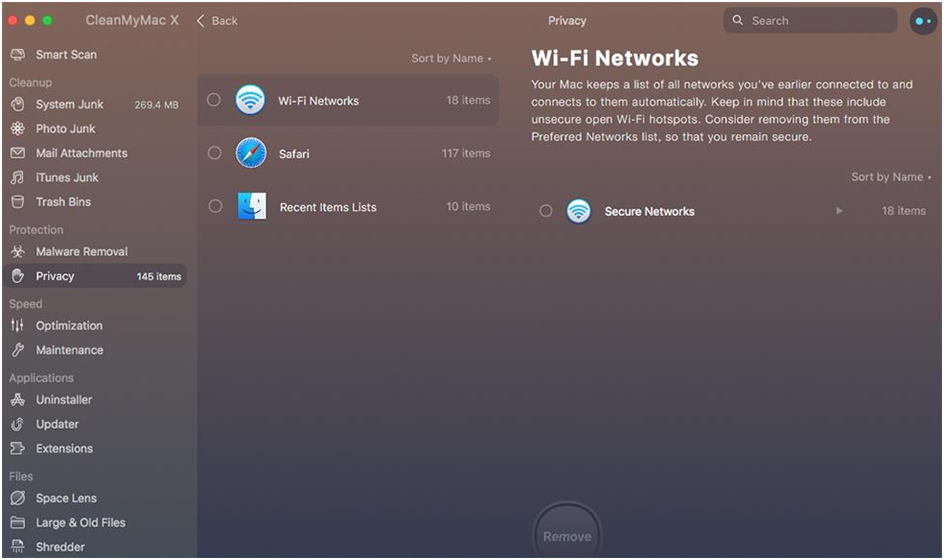
Task: Click the Privacy hand icon
Action: (x=17, y=276)
